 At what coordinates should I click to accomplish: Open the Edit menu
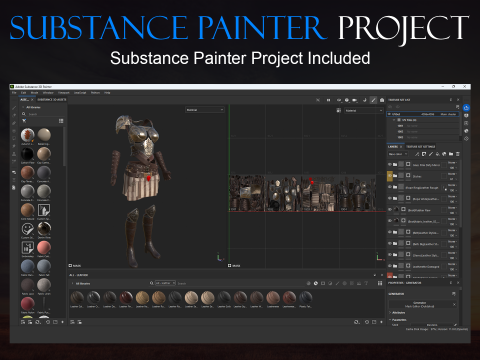point(24,93)
